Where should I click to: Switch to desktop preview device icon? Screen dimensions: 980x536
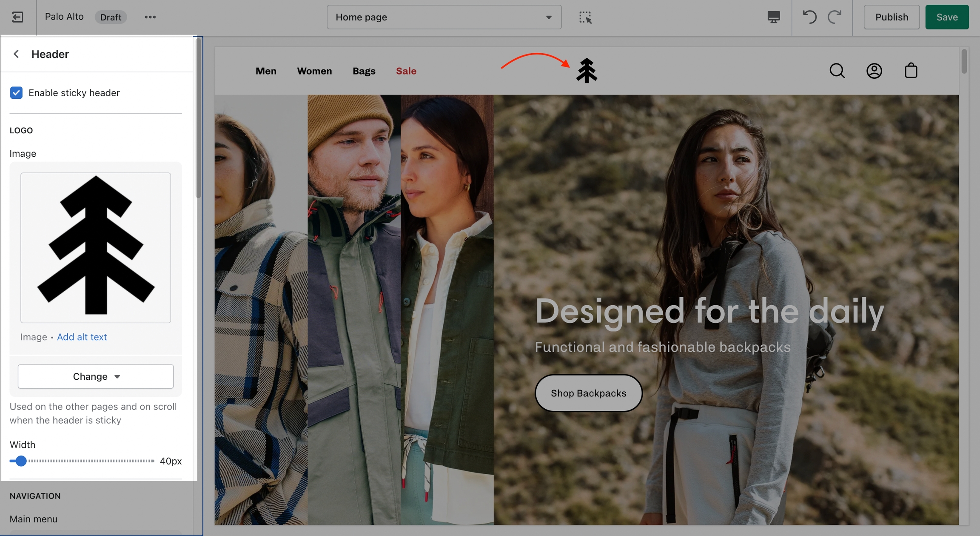(x=773, y=17)
